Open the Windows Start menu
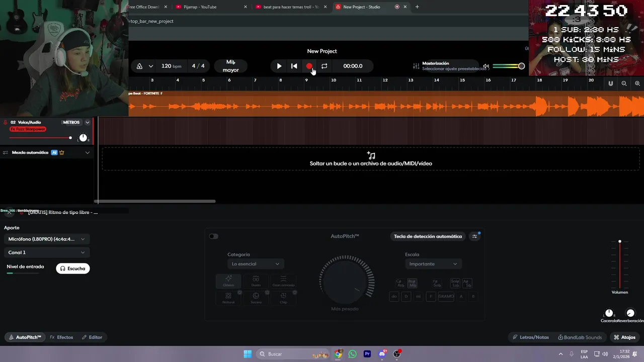 [x=248, y=354]
